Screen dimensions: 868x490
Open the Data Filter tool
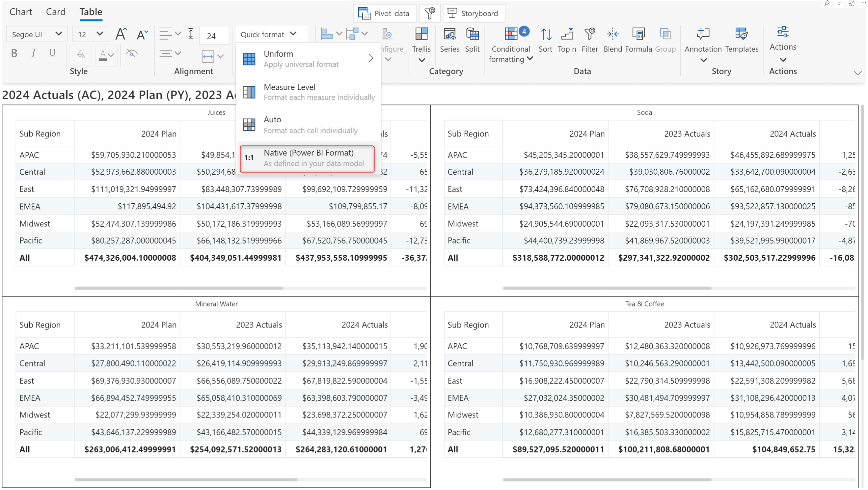click(590, 40)
